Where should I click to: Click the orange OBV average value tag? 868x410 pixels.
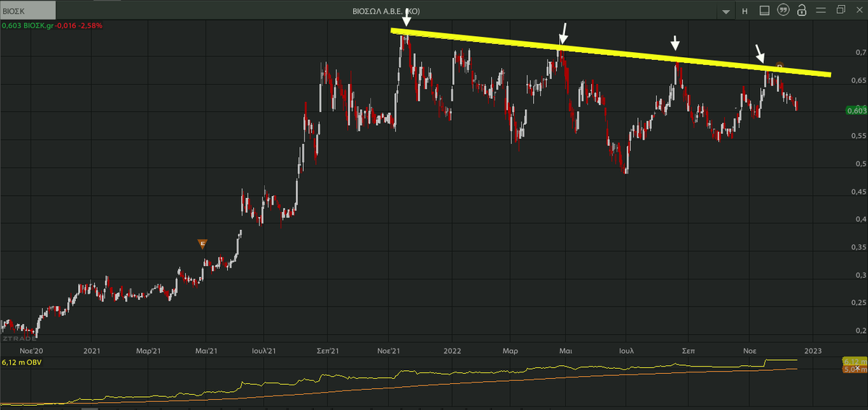click(x=854, y=370)
